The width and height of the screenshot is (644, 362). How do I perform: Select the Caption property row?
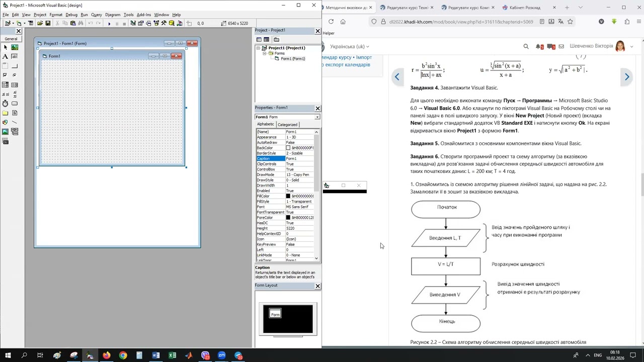[285, 158]
